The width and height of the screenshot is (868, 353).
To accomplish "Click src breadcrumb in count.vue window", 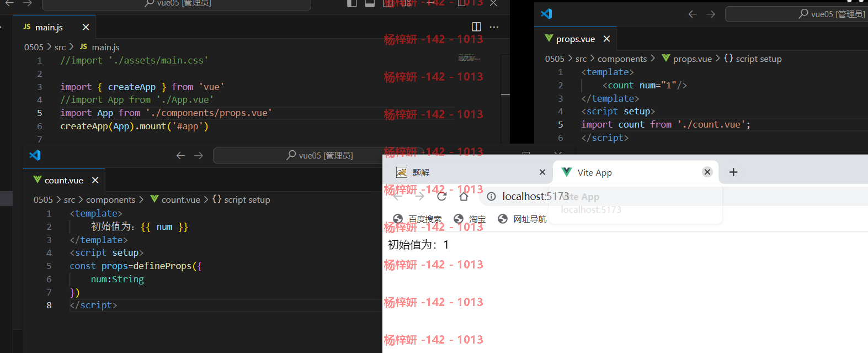I will (x=70, y=199).
